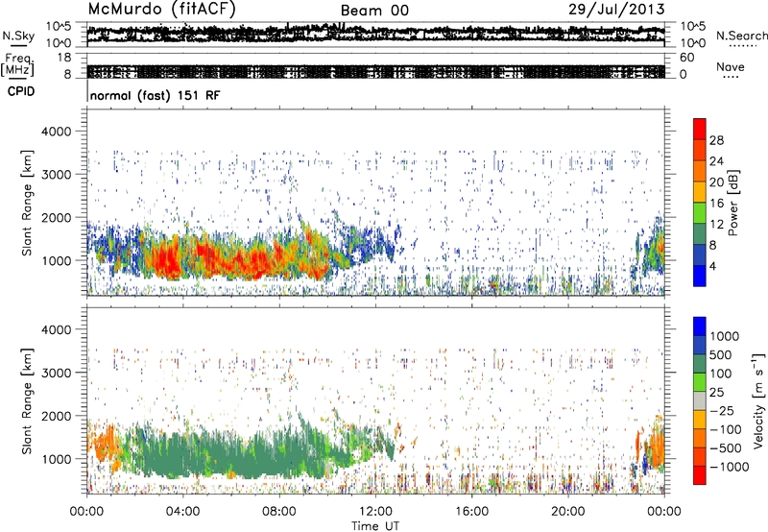Click the '28' tick on the Power scale
The image size is (768, 532).
click(716, 140)
